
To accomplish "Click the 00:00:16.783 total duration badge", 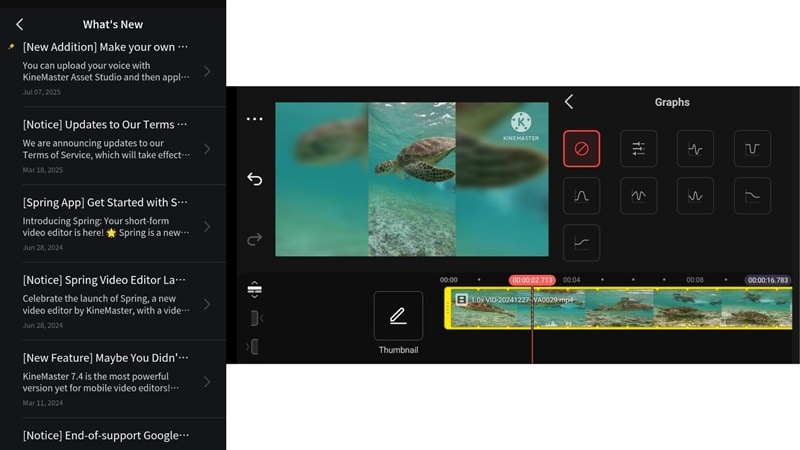I will pyautogui.click(x=768, y=280).
